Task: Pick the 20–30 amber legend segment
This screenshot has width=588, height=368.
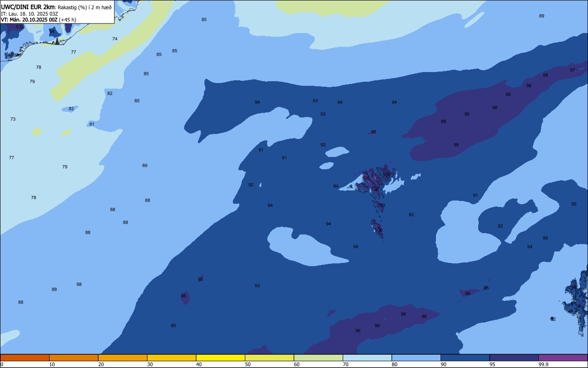Action: point(123,357)
